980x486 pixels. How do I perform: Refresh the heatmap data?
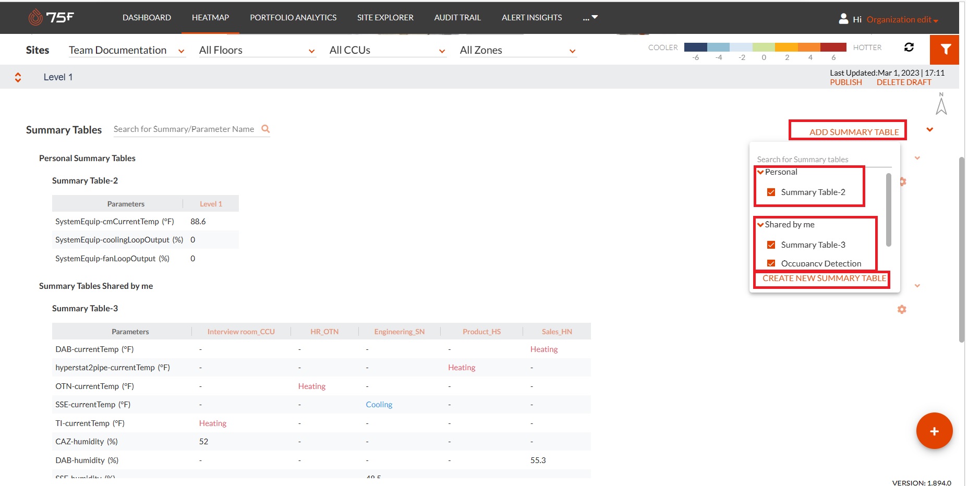(x=910, y=47)
